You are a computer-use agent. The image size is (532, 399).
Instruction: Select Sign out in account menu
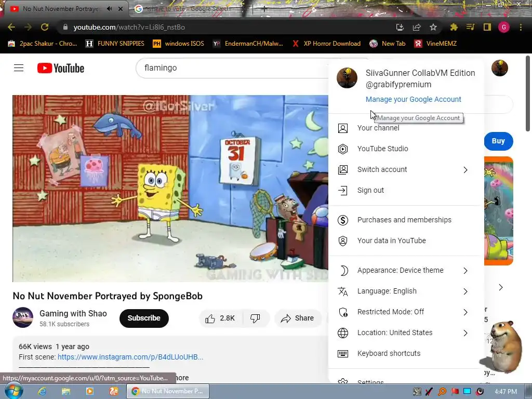pyautogui.click(x=406, y=190)
